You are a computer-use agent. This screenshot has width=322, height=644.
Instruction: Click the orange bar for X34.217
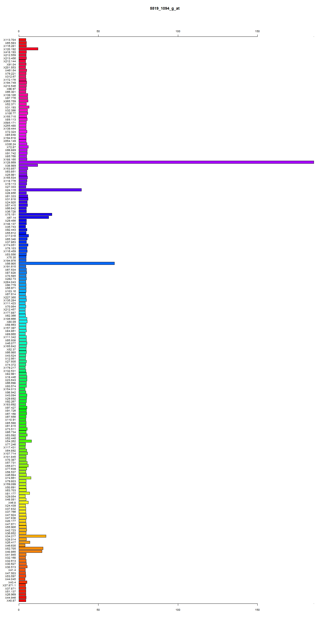pyautogui.click(x=32, y=536)
